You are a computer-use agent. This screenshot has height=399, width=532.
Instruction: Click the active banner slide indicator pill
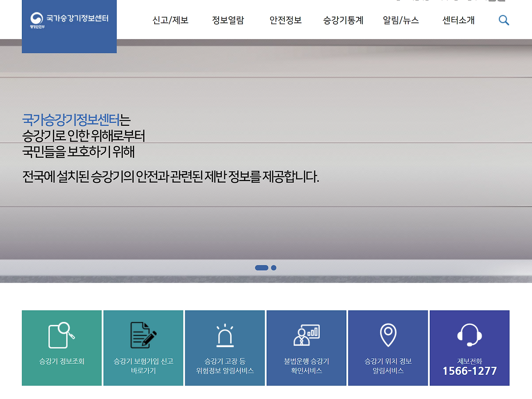[x=262, y=268]
